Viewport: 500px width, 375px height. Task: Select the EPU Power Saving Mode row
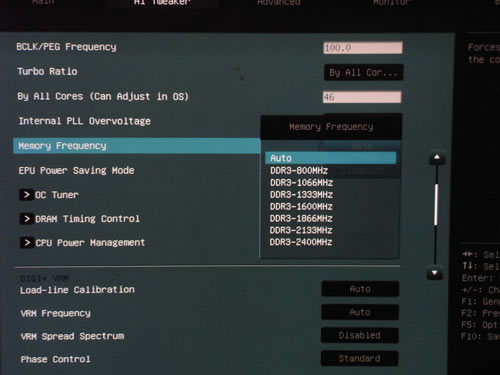(76, 171)
